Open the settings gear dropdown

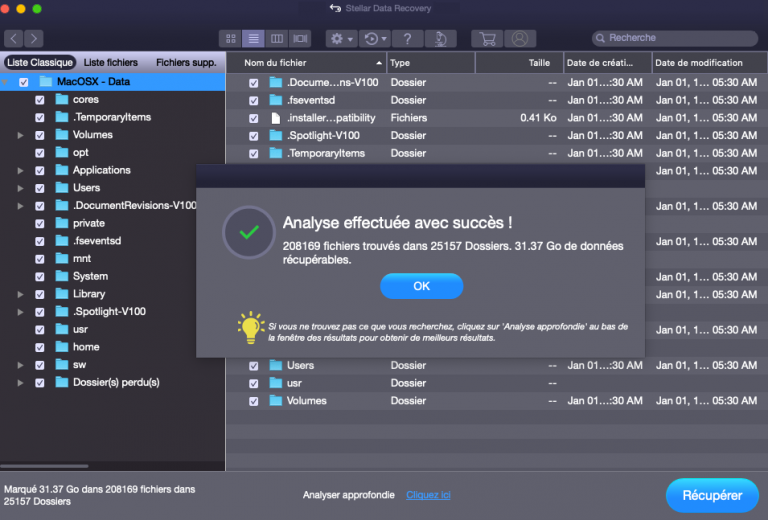pos(342,39)
